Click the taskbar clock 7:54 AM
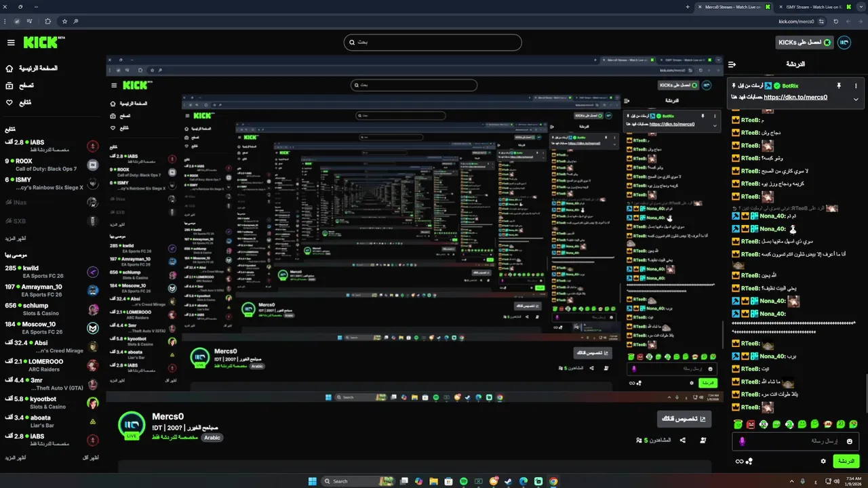The width and height of the screenshot is (868, 488). click(854, 481)
